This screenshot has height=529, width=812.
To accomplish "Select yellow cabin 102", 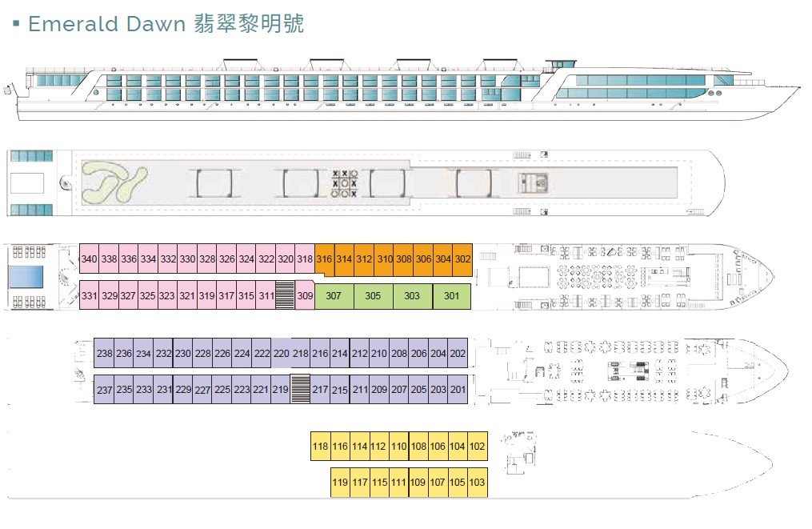I will [x=478, y=446].
